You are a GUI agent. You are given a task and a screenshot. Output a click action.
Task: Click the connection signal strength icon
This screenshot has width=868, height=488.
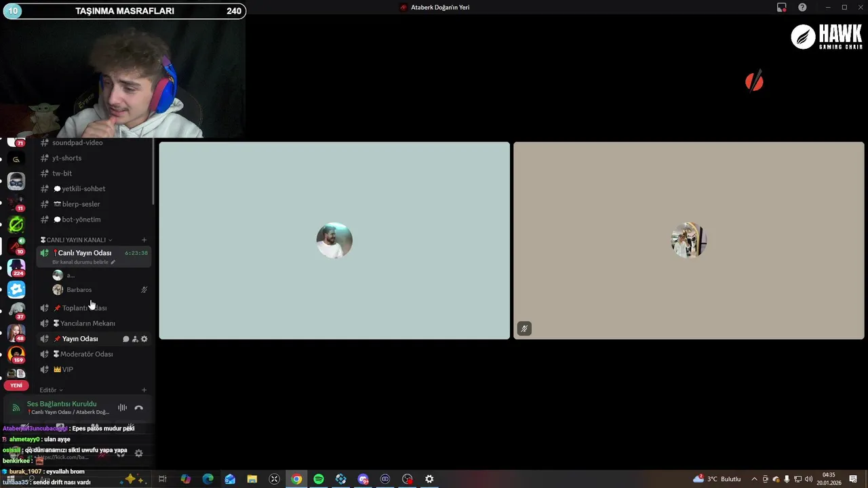pos(16,408)
